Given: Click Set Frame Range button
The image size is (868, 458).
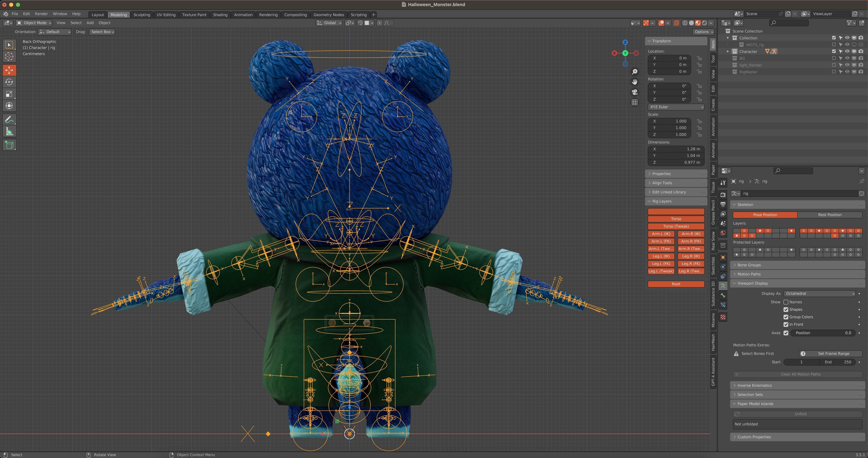Looking at the screenshot, I should click(x=831, y=354).
